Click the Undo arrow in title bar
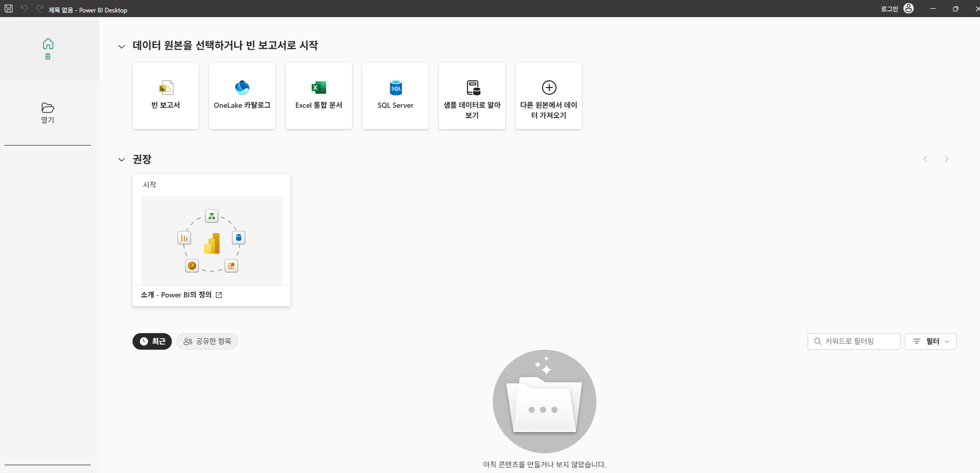980x473 pixels. [x=24, y=9]
